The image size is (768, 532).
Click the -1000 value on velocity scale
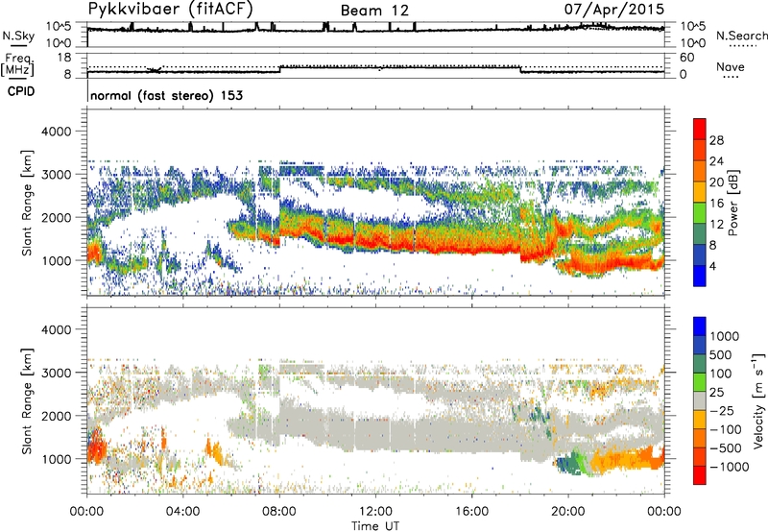pos(729,467)
